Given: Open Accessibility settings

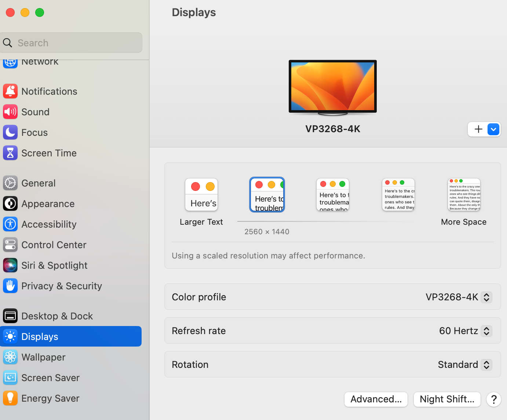Looking at the screenshot, I should 49,224.
